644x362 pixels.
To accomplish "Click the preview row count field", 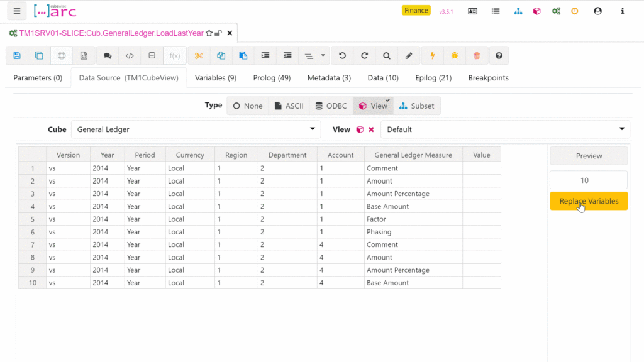I will tap(589, 180).
